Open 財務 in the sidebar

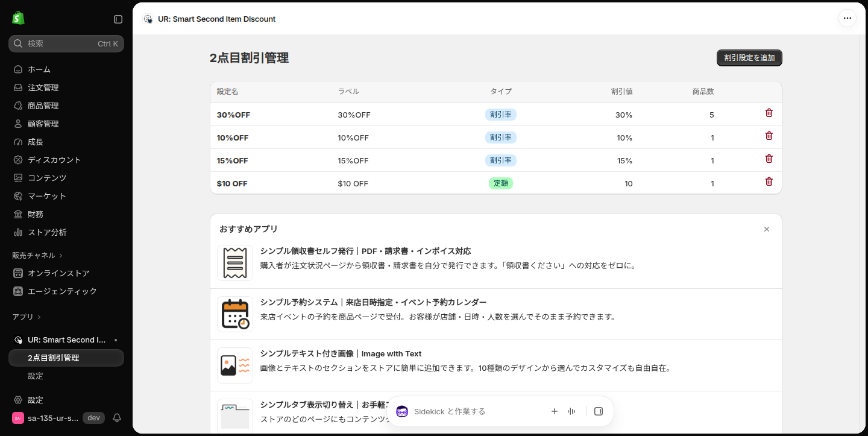tap(66, 214)
